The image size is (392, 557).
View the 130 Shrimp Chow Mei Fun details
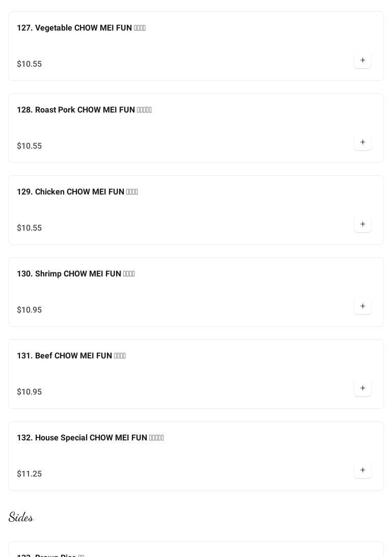(76, 274)
